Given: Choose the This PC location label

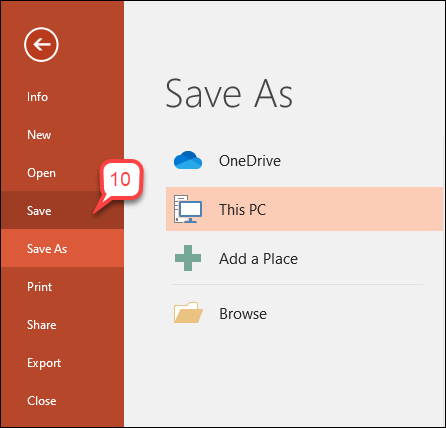Looking at the screenshot, I should 242,209.
